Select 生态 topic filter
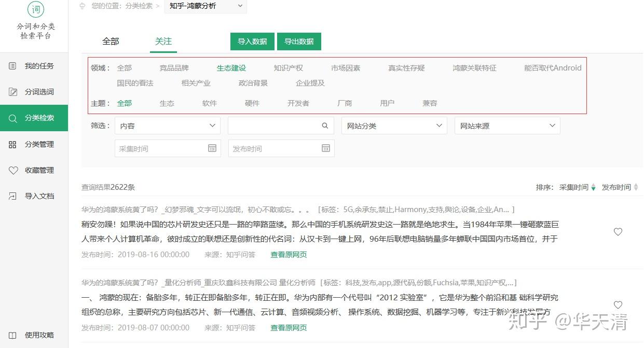The image size is (644, 348). pyautogui.click(x=167, y=103)
